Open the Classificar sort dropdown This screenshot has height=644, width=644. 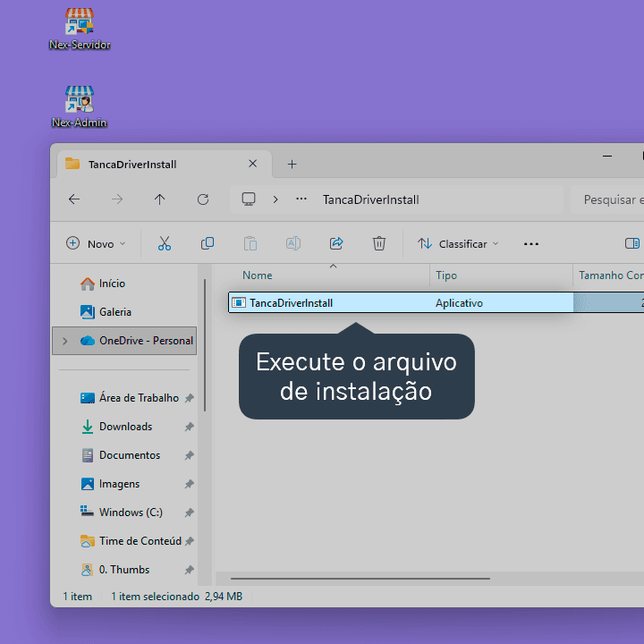click(458, 243)
